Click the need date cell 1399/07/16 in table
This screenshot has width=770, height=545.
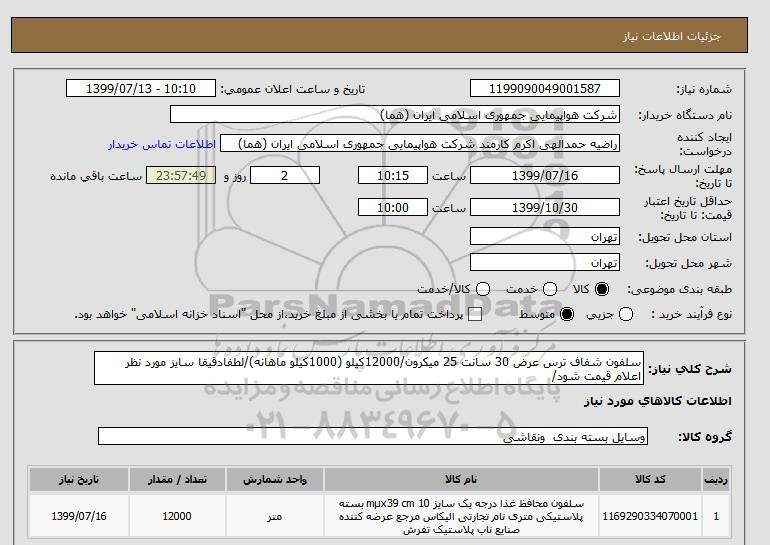(79, 516)
